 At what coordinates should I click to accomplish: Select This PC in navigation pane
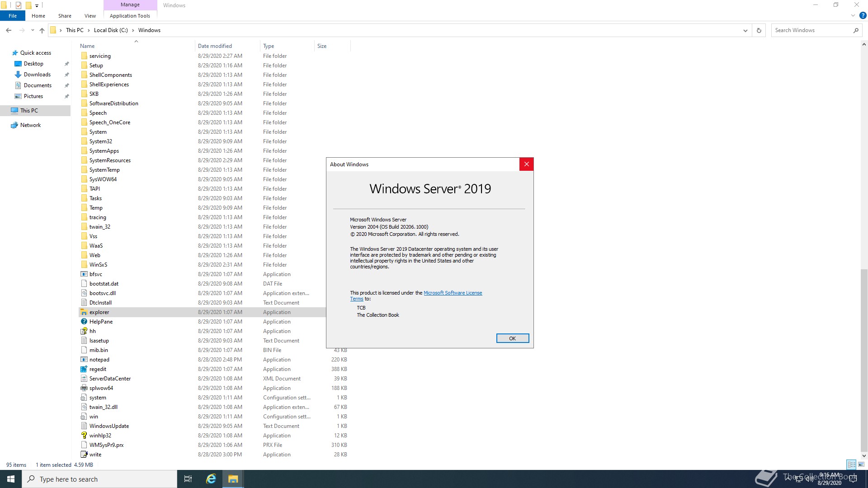[29, 111]
